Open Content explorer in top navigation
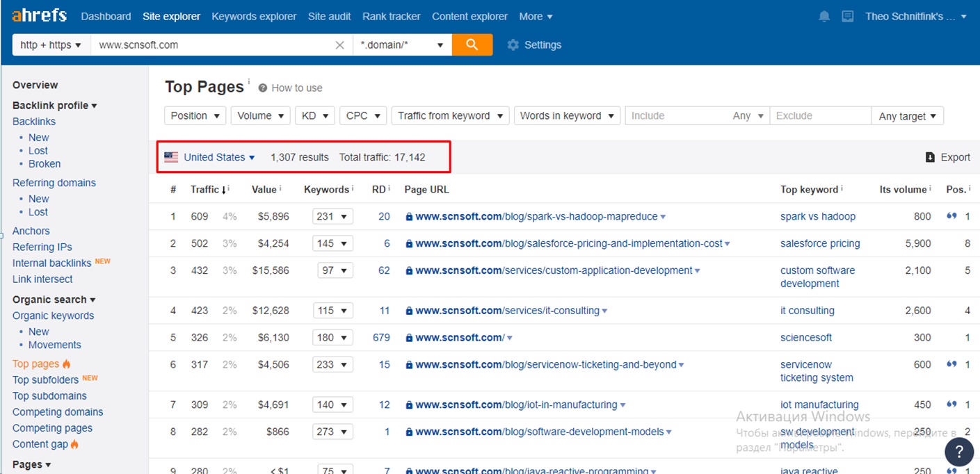The width and height of the screenshot is (980, 474). point(470,16)
